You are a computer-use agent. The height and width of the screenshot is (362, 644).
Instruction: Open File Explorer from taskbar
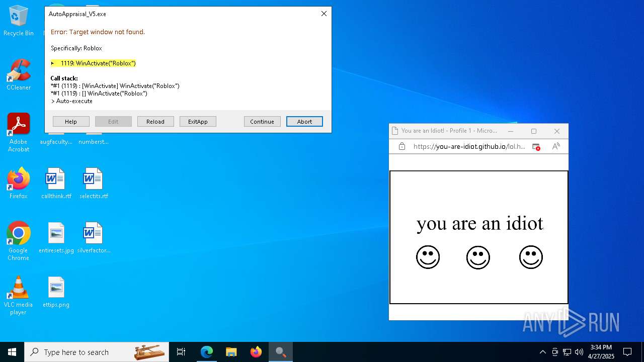[x=231, y=352]
